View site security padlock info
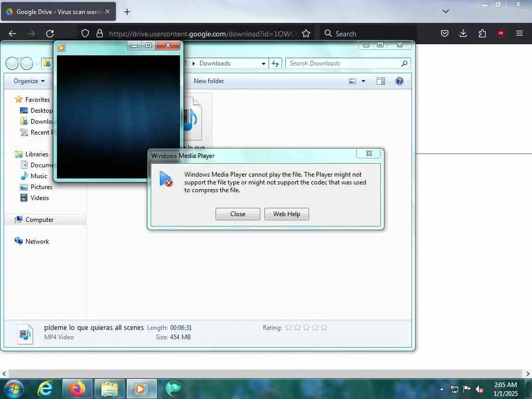This screenshot has height=399, width=532. 100,33
